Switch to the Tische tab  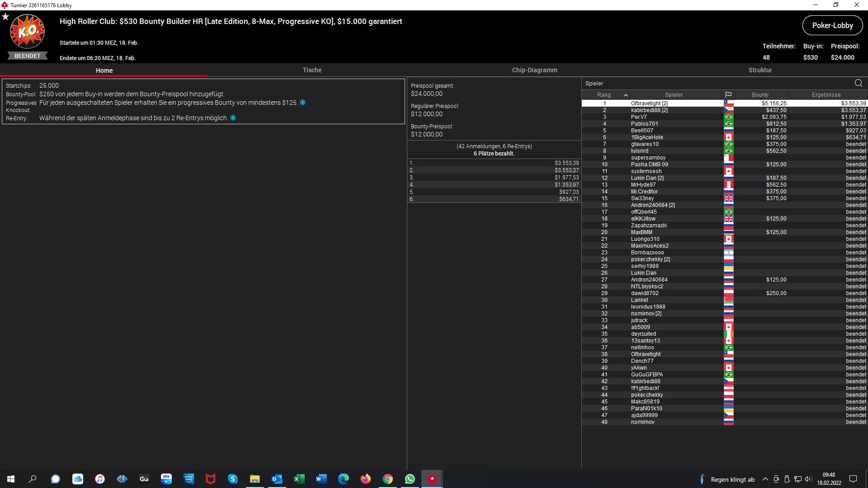pos(312,70)
